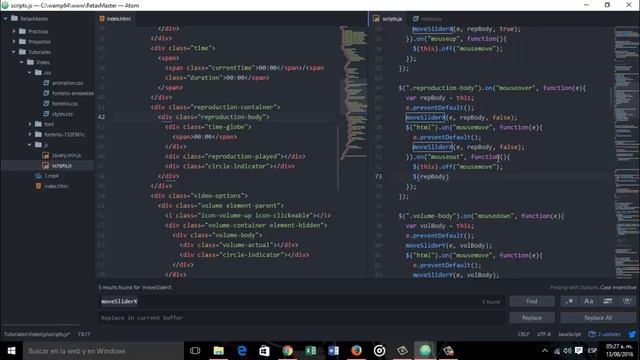Click the Practicas folder icon
Image resolution: width=640 pixels, height=360 pixels.
coord(22,31)
